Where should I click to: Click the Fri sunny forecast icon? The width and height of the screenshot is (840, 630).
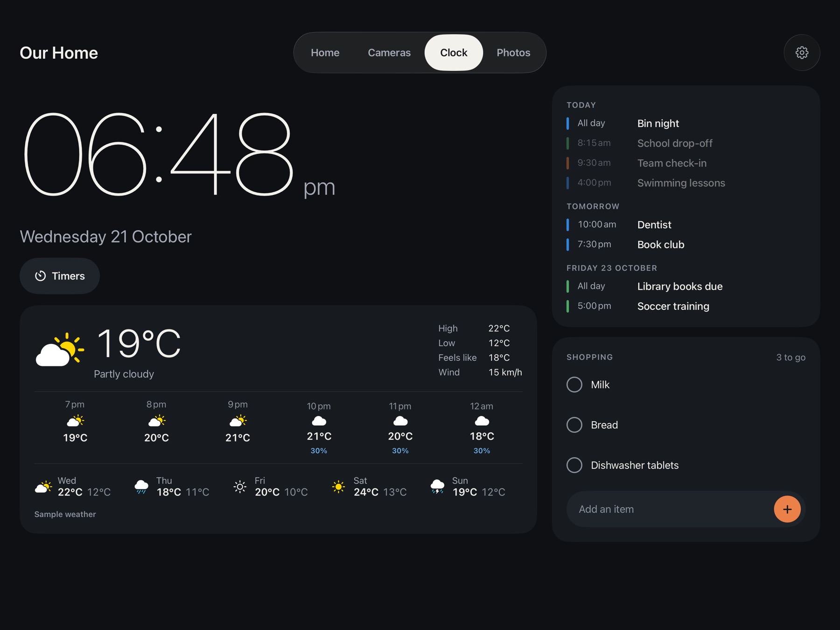click(x=240, y=487)
